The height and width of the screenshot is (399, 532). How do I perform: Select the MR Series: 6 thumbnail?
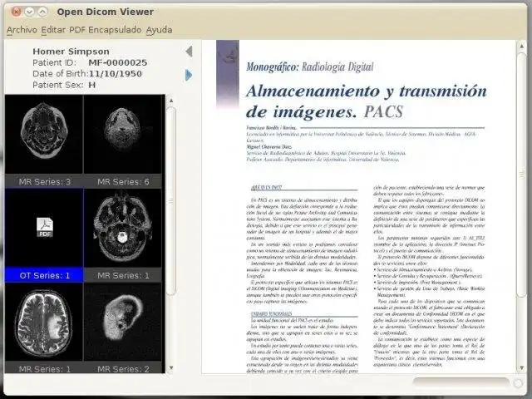point(122,135)
